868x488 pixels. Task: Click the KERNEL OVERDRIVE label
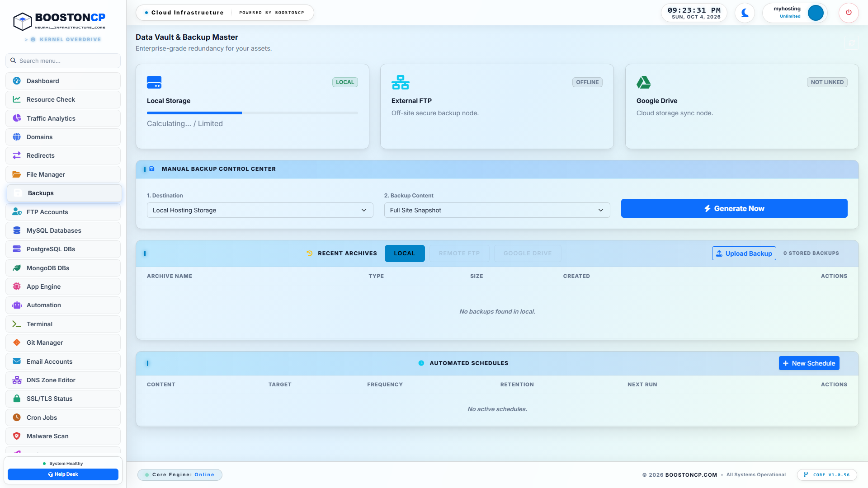coord(70,39)
